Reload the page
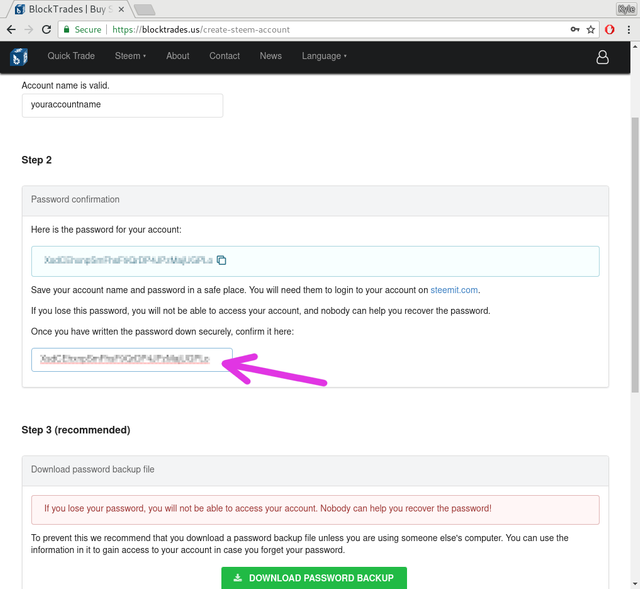This screenshot has height=589, width=640. click(x=47, y=29)
